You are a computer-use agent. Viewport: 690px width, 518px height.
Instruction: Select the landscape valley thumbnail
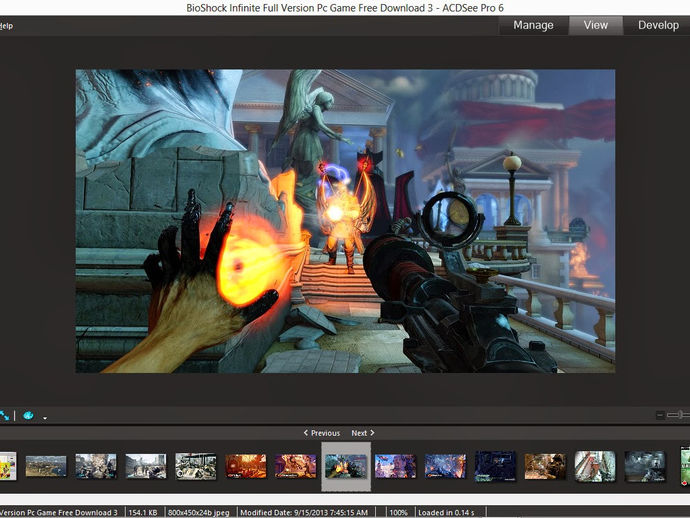[46, 466]
